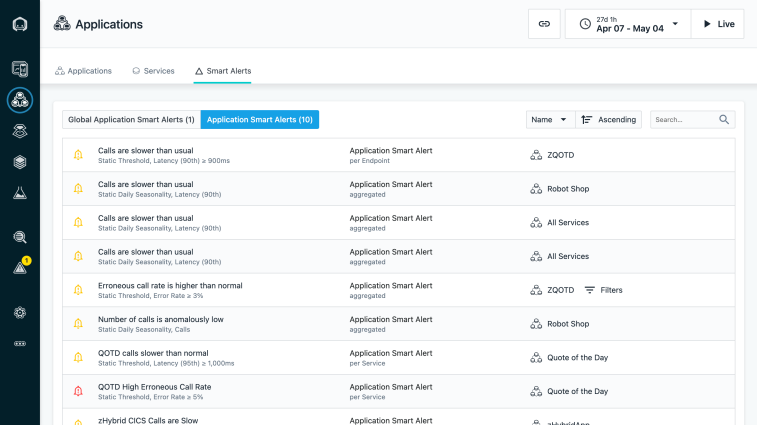
Task: Toggle Ascending sort order
Action: [608, 119]
